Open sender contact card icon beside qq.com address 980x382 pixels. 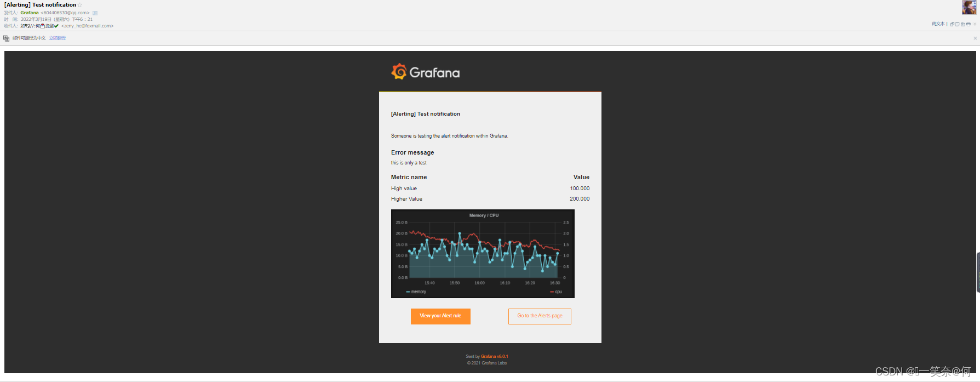(95, 13)
